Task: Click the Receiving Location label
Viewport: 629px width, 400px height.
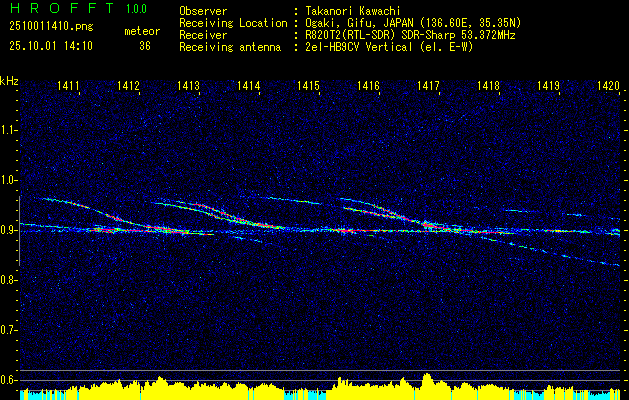Action: (233, 23)
